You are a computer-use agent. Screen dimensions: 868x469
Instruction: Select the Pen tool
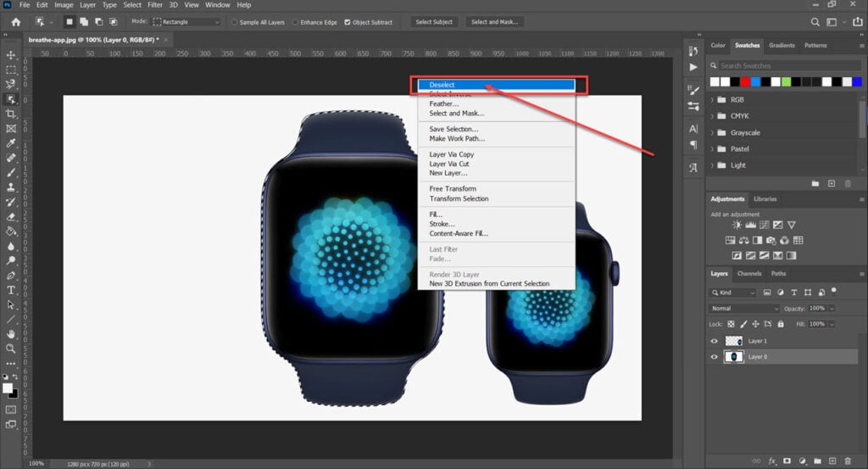pyautogui.click(x=10, y=275)
